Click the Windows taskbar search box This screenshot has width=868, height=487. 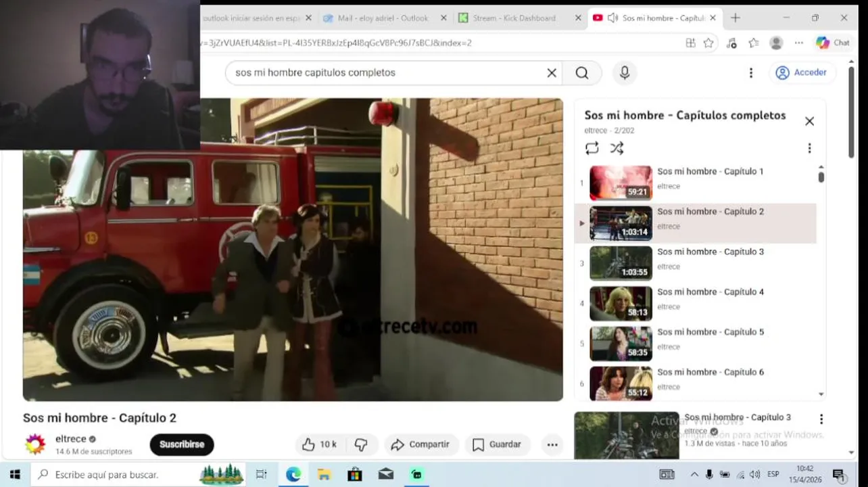139,474
